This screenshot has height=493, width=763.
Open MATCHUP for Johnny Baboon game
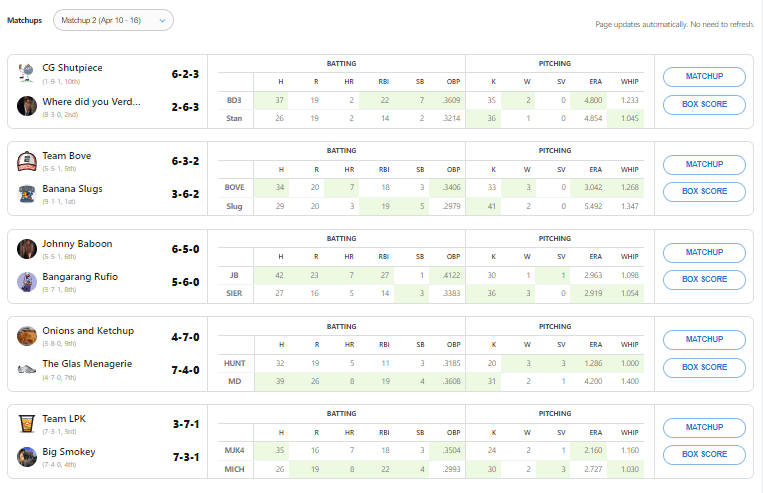704,252
